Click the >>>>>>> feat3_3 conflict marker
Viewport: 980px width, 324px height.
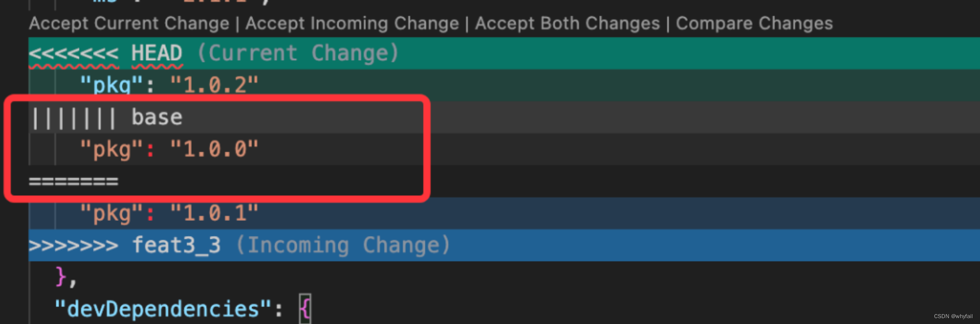pos(74,245)
